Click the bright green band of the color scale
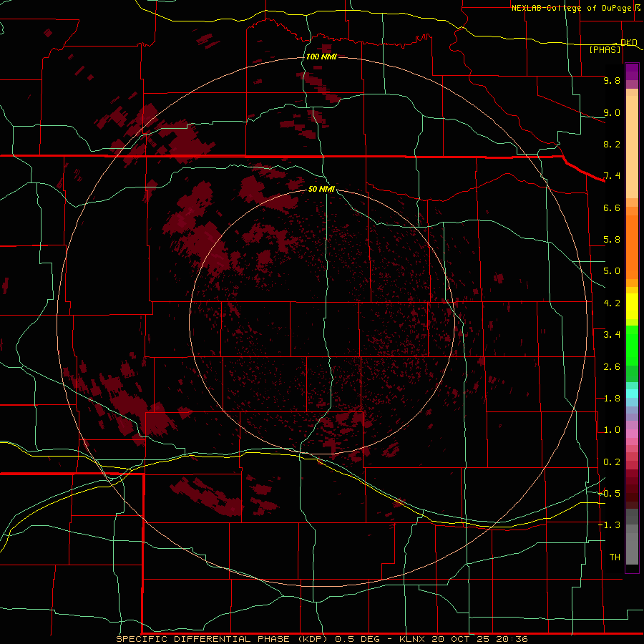The image size is (644, 644). pyautogui.click(x=632, y=346)
